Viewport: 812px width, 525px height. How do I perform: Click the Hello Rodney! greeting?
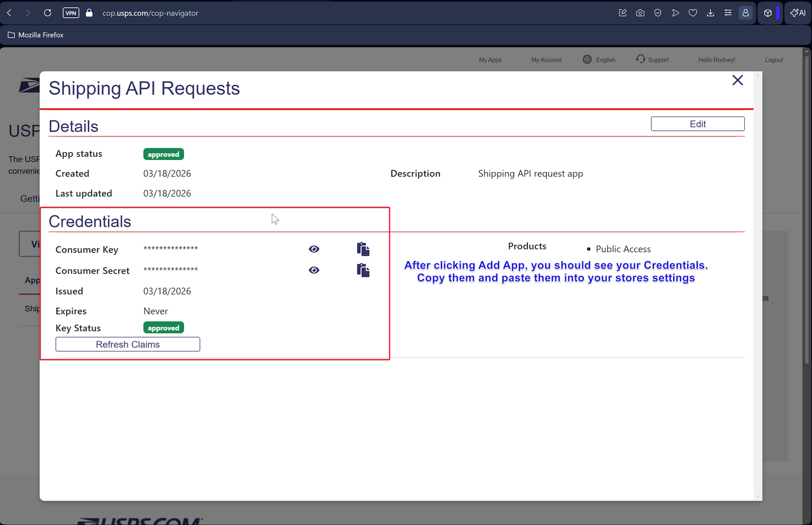tap(717, 60)
